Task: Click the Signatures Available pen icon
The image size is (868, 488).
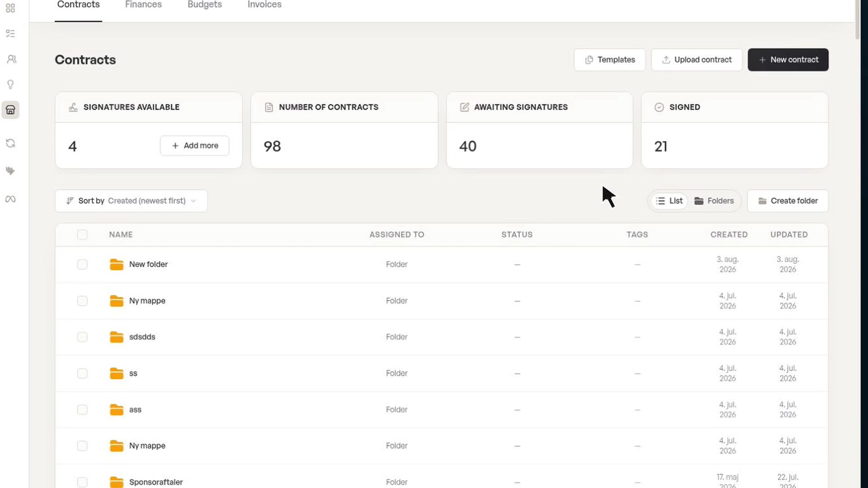Action: (73, 107)
